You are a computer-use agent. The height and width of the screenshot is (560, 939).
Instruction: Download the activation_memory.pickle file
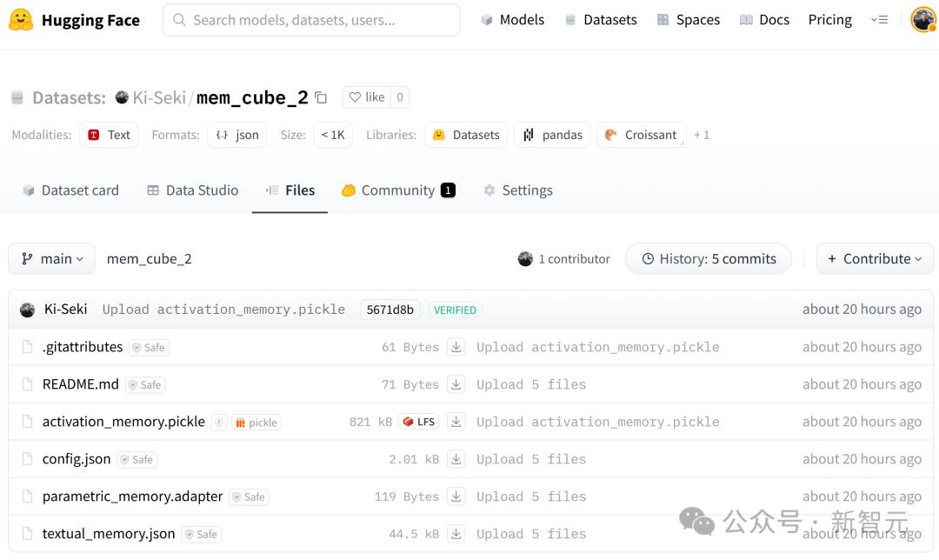click(456, 423)
